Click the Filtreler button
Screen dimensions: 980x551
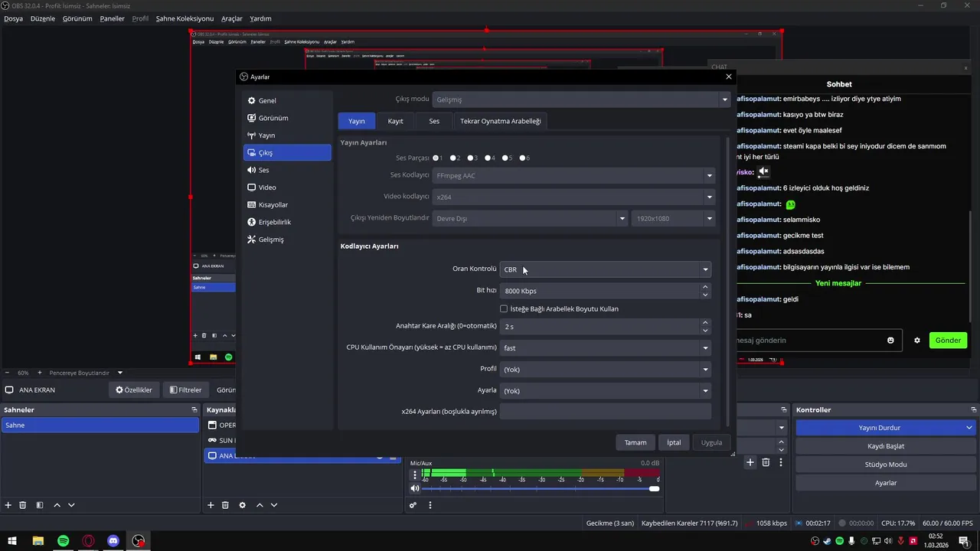point(185,390)
